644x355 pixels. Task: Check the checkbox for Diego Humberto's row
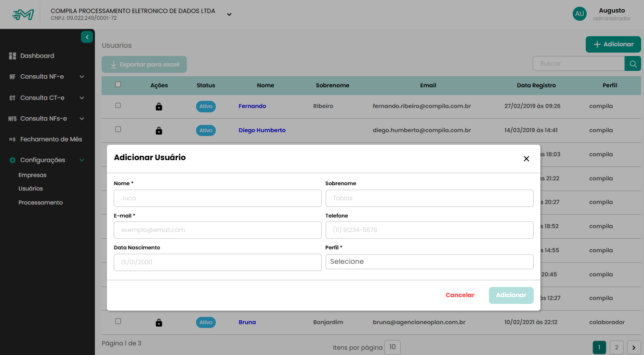118,129
